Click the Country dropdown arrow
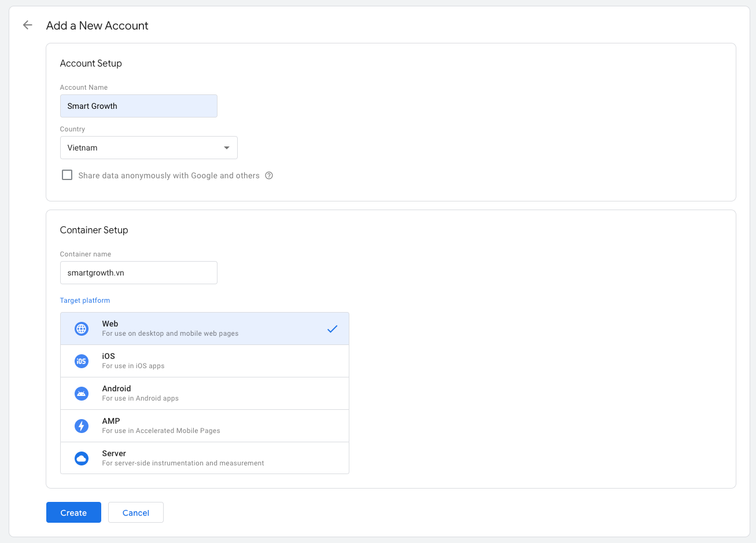756x543 pixels. tap(227, 148)
